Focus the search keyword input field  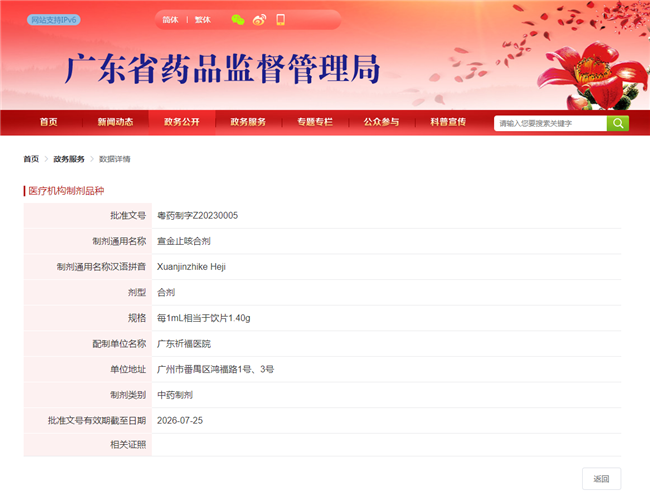(x=551, y=123)
